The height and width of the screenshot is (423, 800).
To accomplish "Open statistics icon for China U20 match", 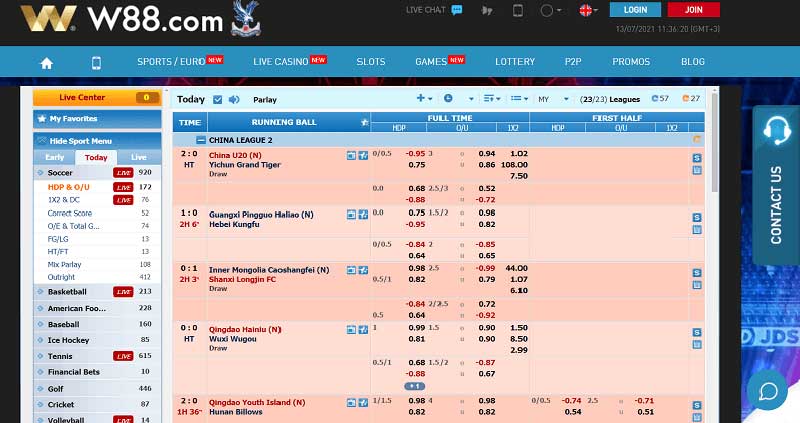I will coord(363,156).
